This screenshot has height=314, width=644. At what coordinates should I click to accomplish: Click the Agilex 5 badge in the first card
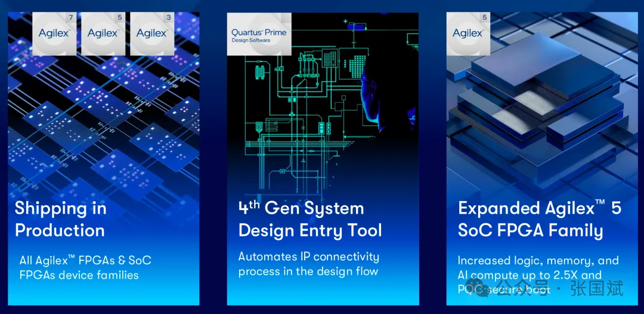pos(103,33)
